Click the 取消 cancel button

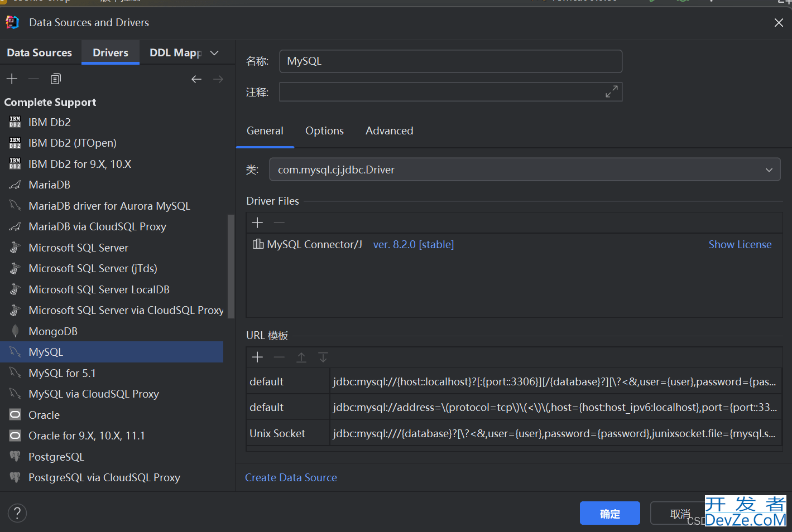[x=679, y=513]
